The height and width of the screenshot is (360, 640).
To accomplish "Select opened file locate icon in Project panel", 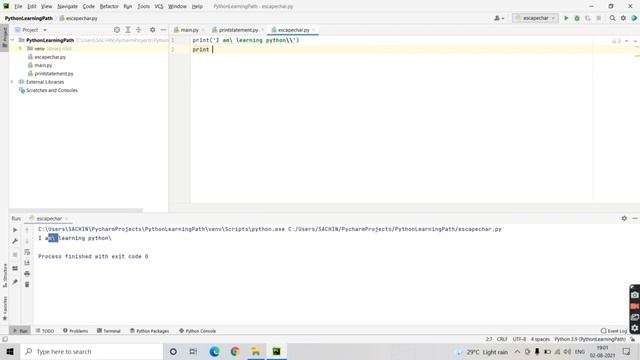I will click(117, 30).
